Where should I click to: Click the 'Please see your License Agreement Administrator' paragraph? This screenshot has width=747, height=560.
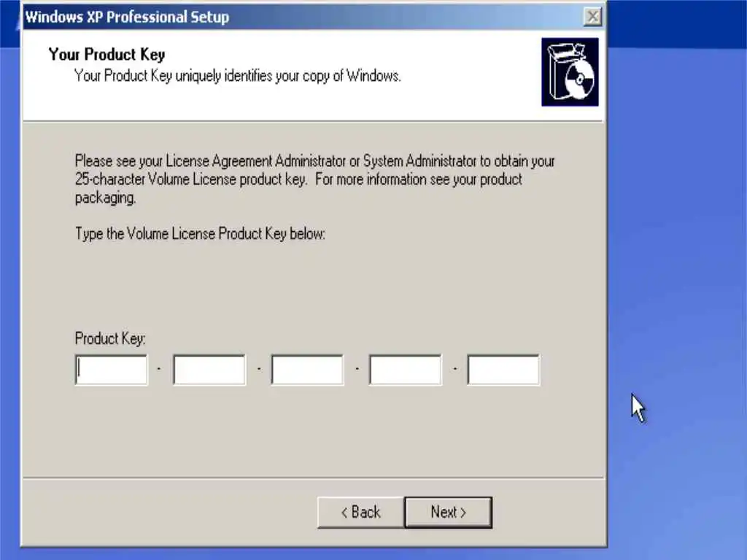314,179
